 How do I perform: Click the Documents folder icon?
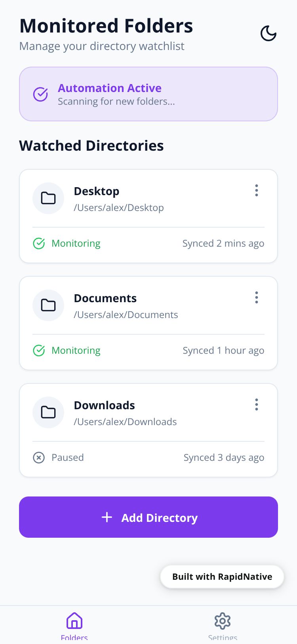coord(48,305)
